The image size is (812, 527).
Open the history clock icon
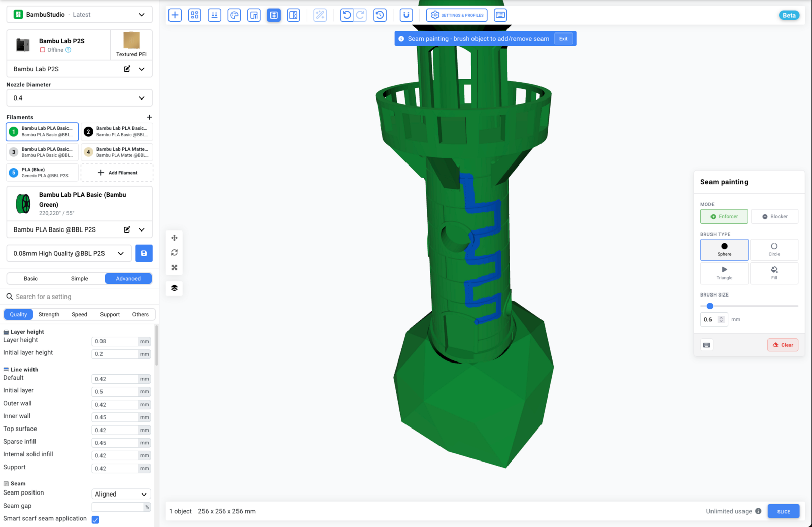[380, 15]
